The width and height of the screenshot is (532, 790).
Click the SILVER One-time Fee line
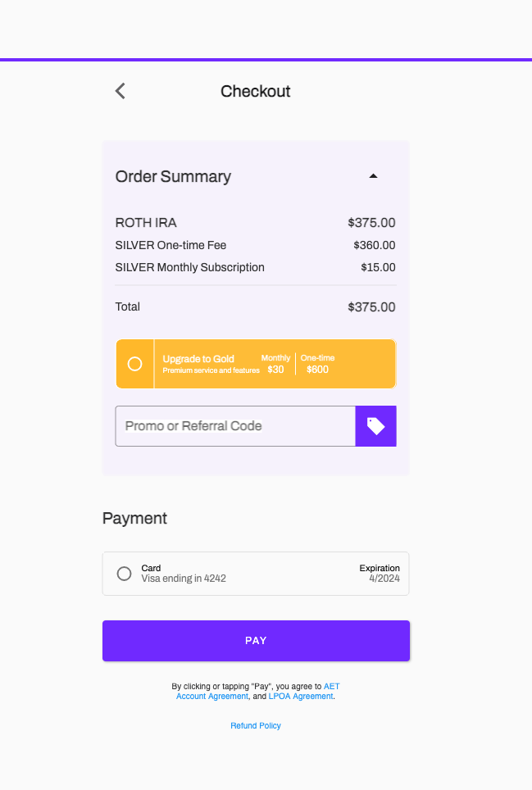pos(171,245)
